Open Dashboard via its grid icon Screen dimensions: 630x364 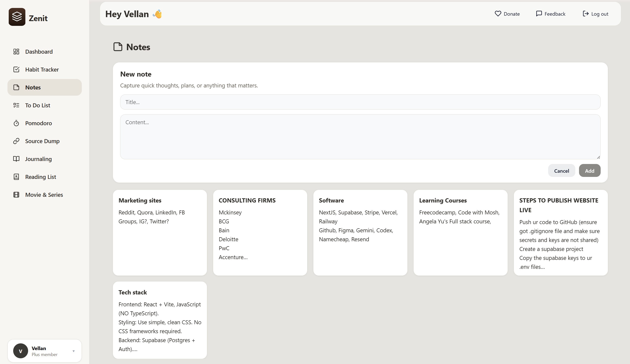[16, 52]
